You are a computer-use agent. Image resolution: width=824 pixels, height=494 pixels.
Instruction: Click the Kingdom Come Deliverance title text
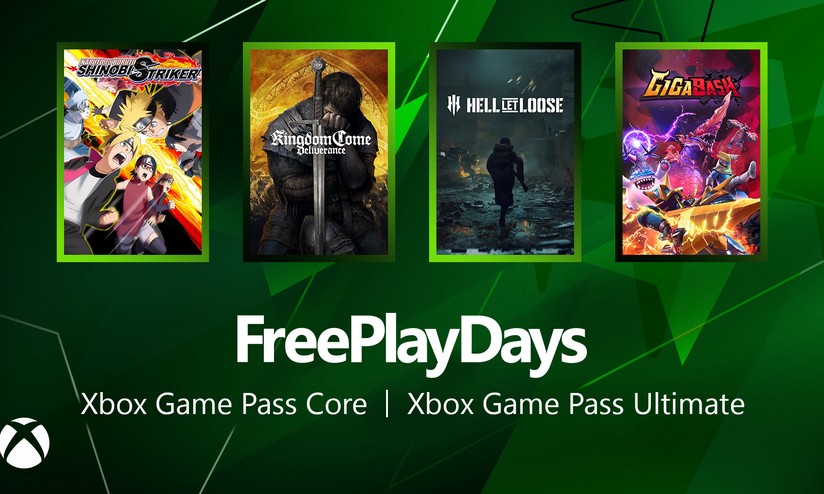(x=321, y=142)
